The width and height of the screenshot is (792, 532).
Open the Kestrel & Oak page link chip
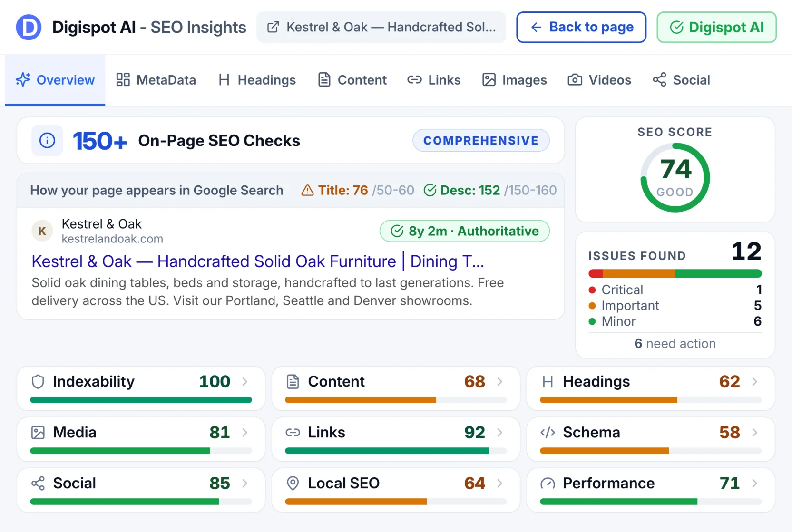[x=381, y=27]
